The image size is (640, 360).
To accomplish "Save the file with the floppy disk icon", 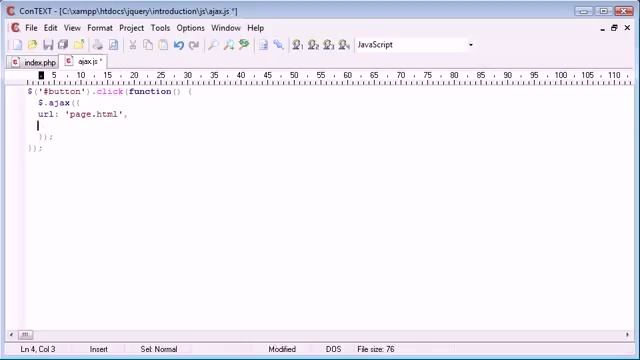I will [x=48, y=45].
